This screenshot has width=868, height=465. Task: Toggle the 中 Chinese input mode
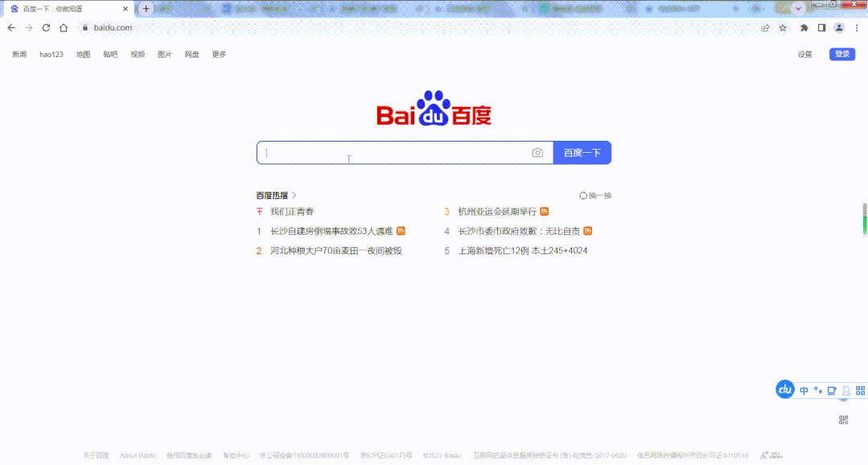point(804,391)
